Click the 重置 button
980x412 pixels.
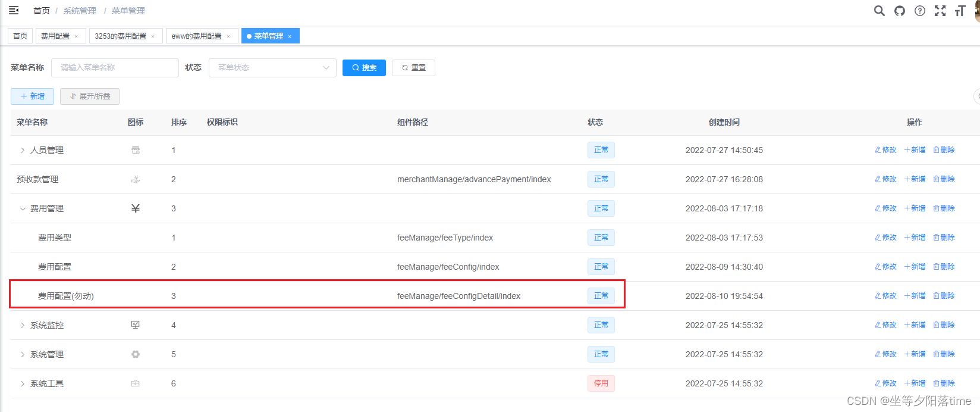point(413,68)
